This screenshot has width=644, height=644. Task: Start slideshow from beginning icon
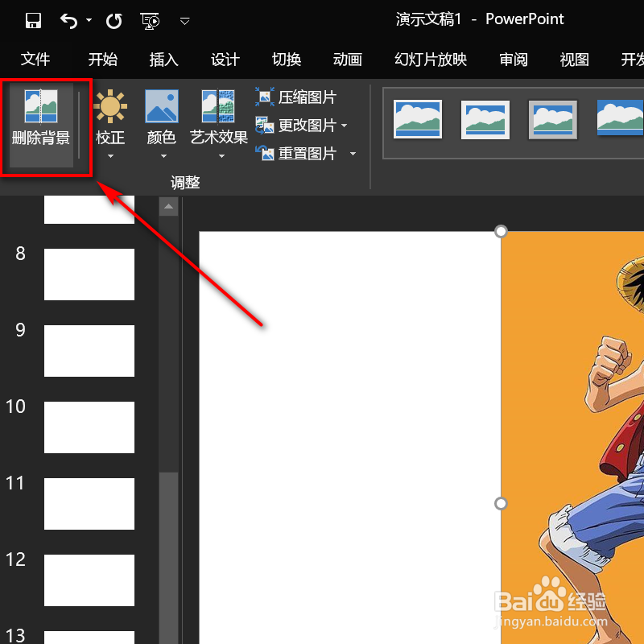point(150,21)
